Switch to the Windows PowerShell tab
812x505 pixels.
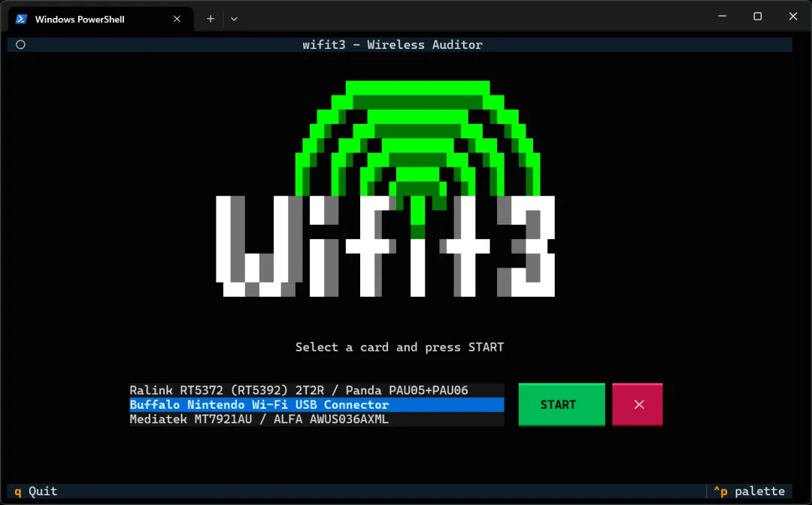(101, 19)
